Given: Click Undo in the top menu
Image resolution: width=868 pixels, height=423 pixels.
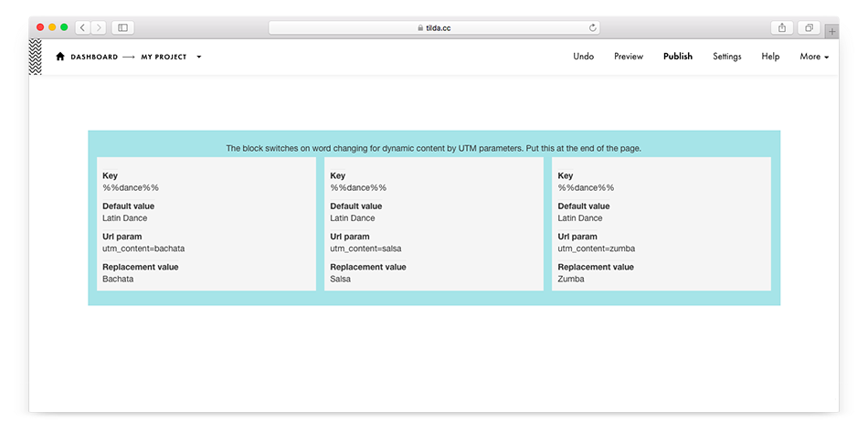Looking at the screenshot, I should 583,57.
